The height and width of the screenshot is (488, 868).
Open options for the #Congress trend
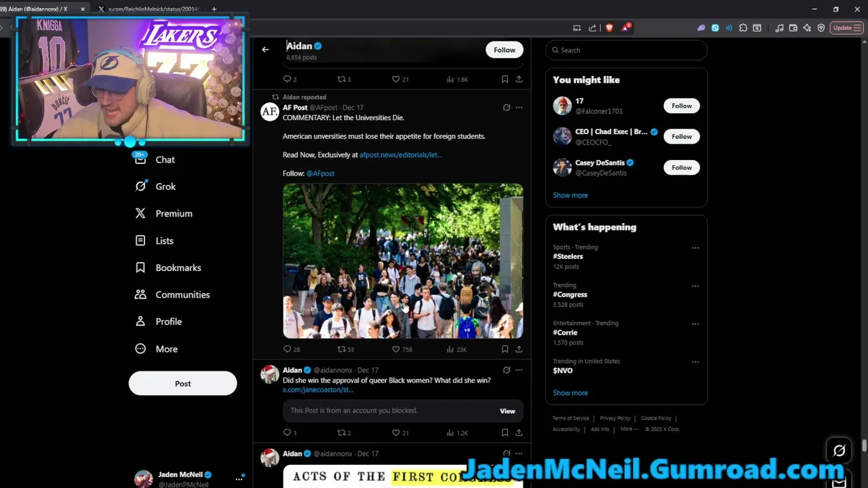tap(695, 286)
